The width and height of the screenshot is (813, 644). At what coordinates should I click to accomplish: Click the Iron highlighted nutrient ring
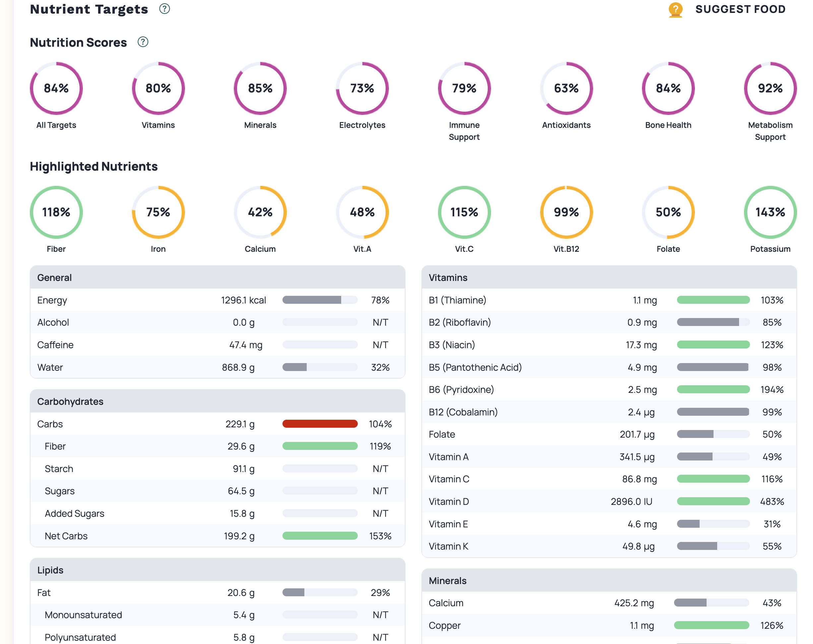click(x=158, y=212)
